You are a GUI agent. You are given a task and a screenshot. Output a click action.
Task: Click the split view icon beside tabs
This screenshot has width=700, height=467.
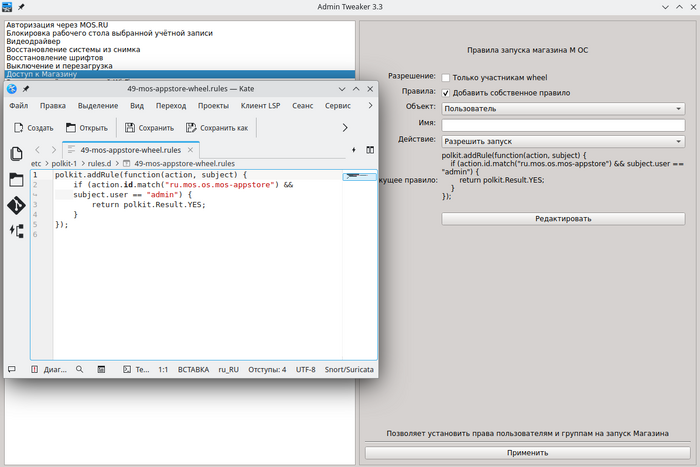pos(369,150)
